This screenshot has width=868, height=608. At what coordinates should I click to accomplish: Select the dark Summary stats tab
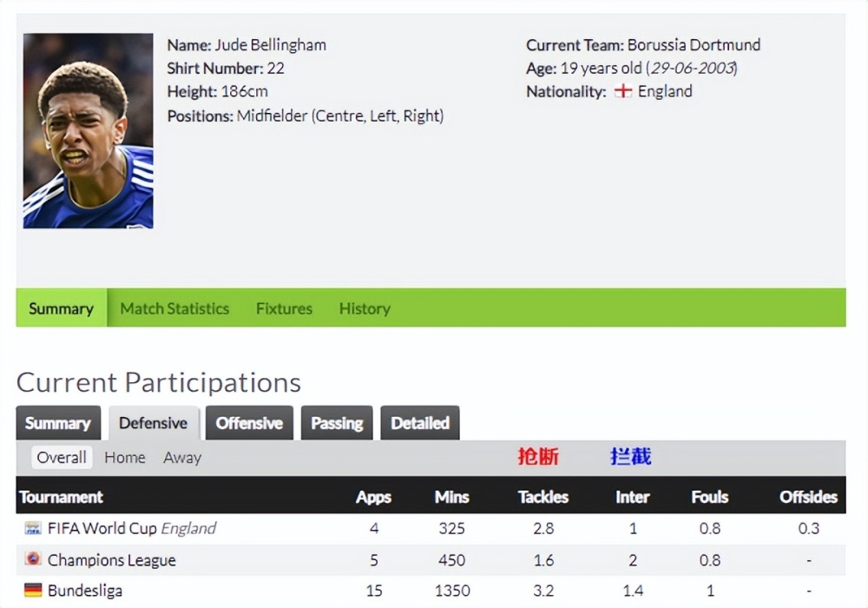coord(58,423)
